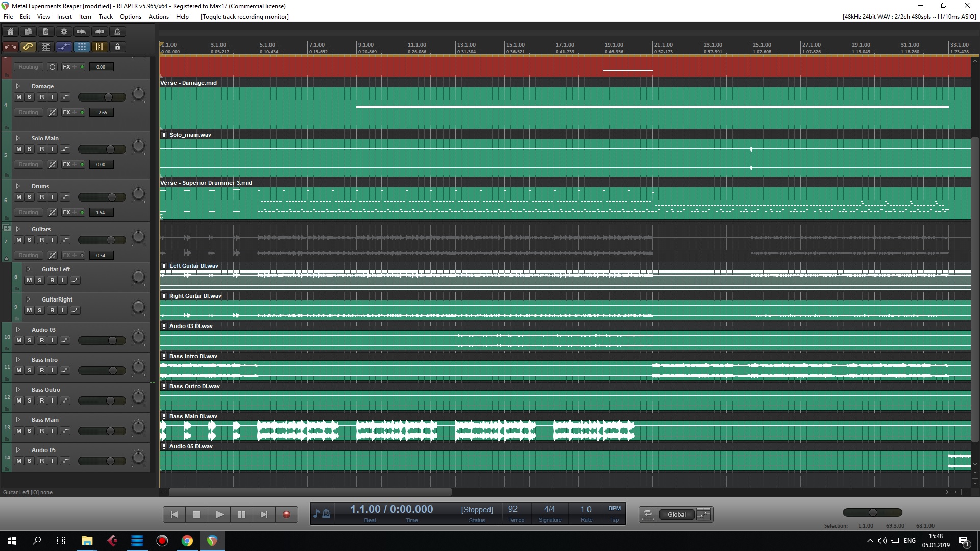The image size is (980, 551).
Task: Expand the Damage track disclosure triangle
Action: 18,86
